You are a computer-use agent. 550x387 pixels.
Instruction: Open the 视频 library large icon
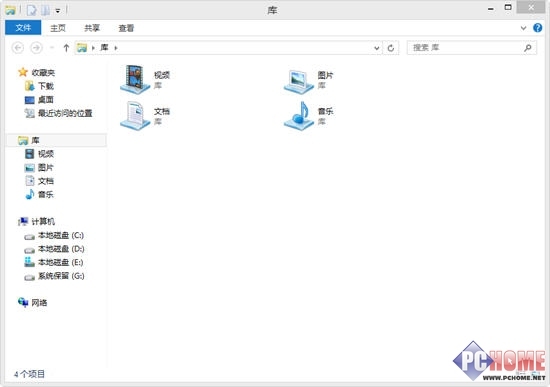coord(135,79)
